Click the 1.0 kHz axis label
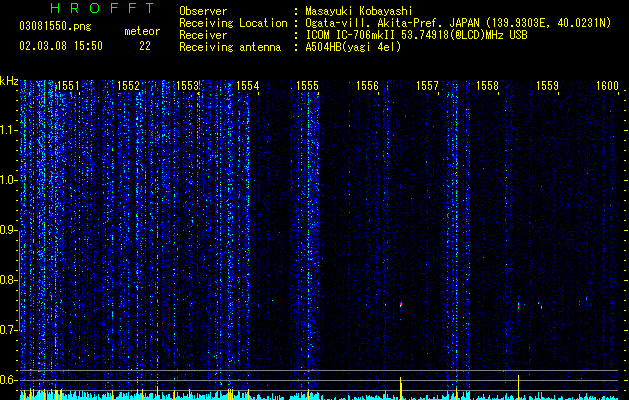Viewport: 629px width, 400px height. [x=8, y=181]
